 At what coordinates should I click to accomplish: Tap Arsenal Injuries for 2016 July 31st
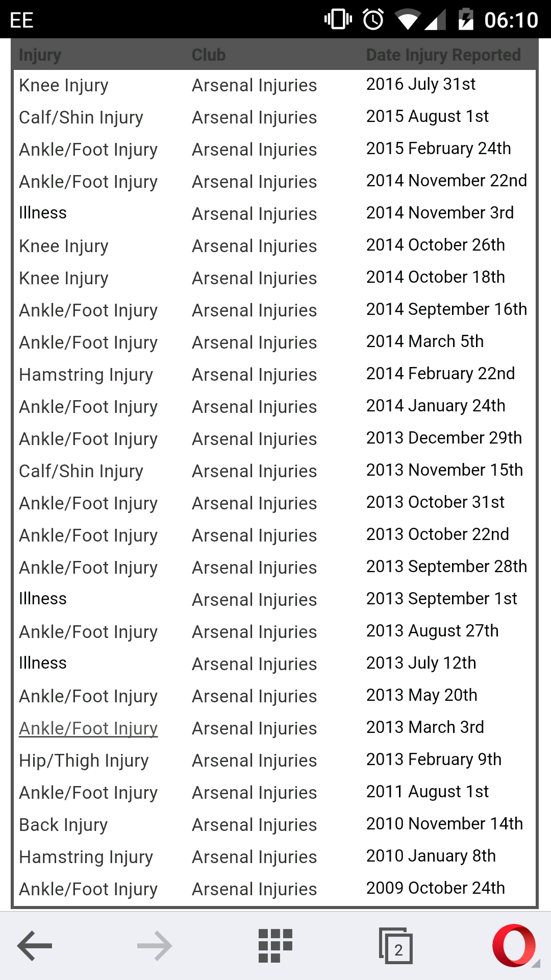tap(254, 85)
